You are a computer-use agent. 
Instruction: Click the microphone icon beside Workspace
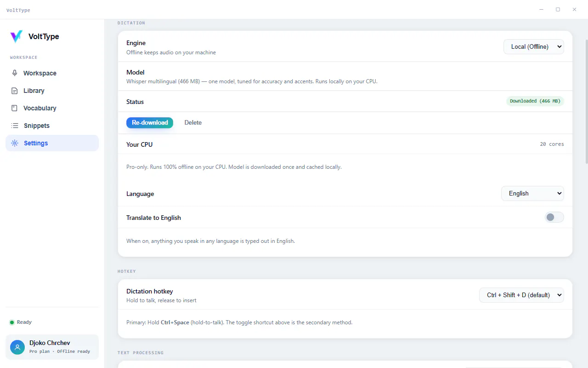pos(15,73)
